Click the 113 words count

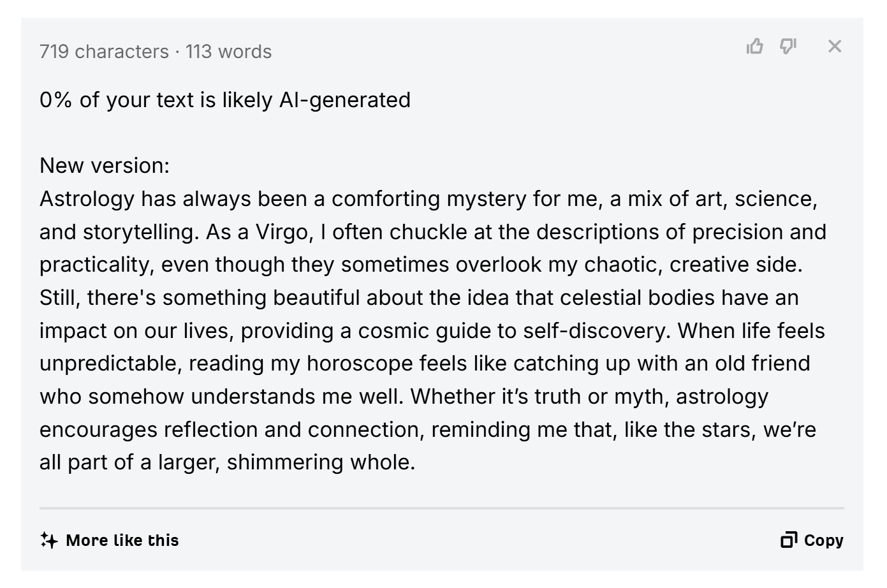tap(228, 52)
